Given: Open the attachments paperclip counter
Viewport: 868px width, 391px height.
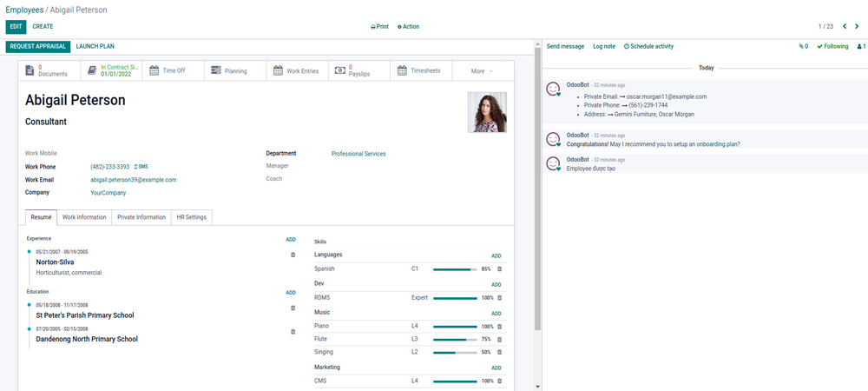Looking at the screenshot, I should pos(803,47).
